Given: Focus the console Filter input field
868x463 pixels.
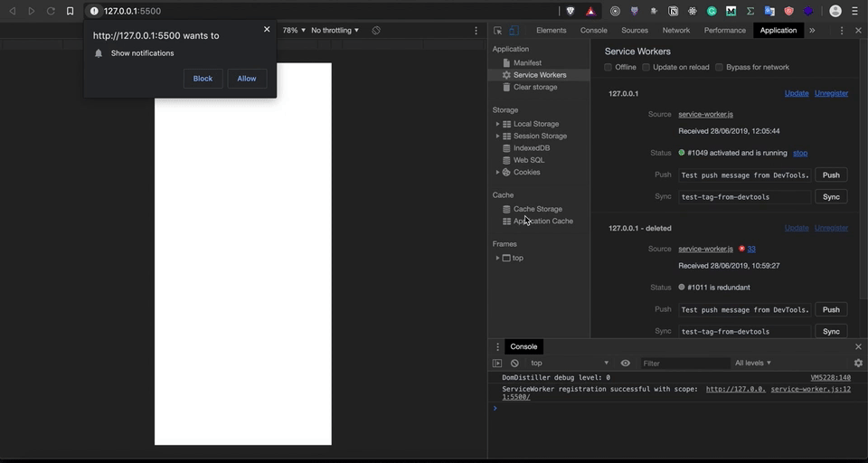Looking at the screenshot, I should coord(685,364).
